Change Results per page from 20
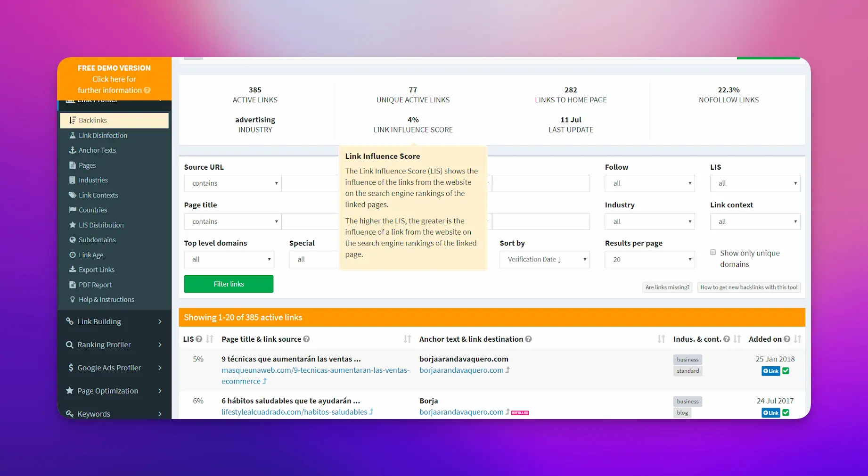This screenshot has width=868, height=476. 649,259
